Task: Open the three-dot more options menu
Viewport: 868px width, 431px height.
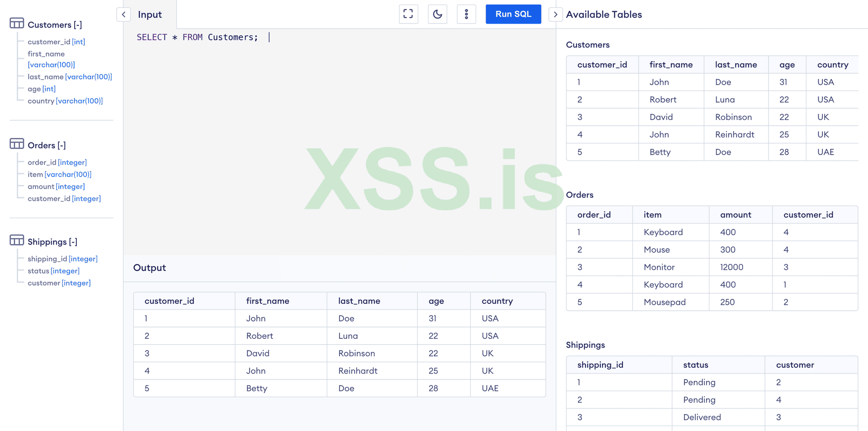Action: tap(466, 14)
